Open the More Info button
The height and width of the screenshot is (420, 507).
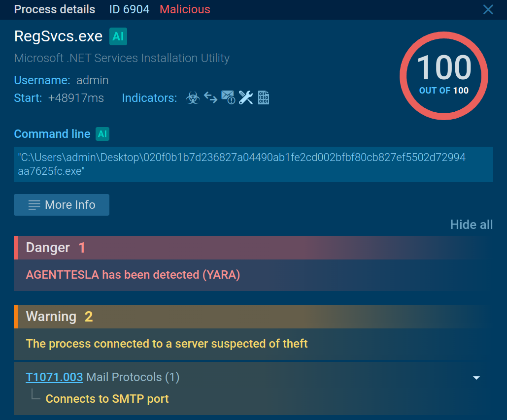pos(62,205)
